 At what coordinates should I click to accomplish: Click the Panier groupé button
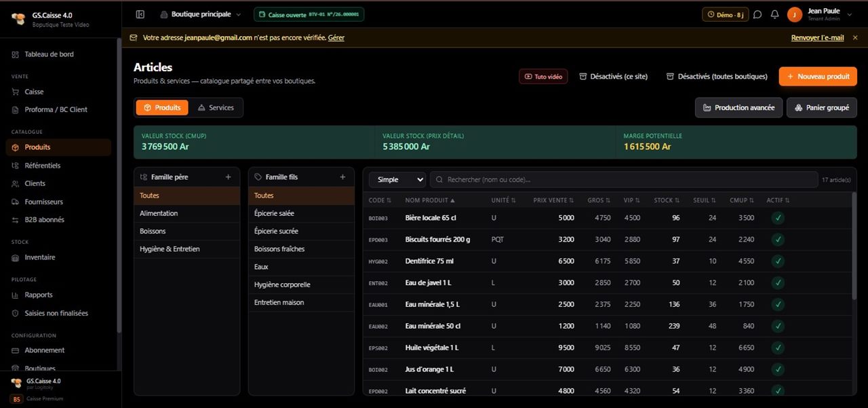pyautogui.click(x=822, y=107)
